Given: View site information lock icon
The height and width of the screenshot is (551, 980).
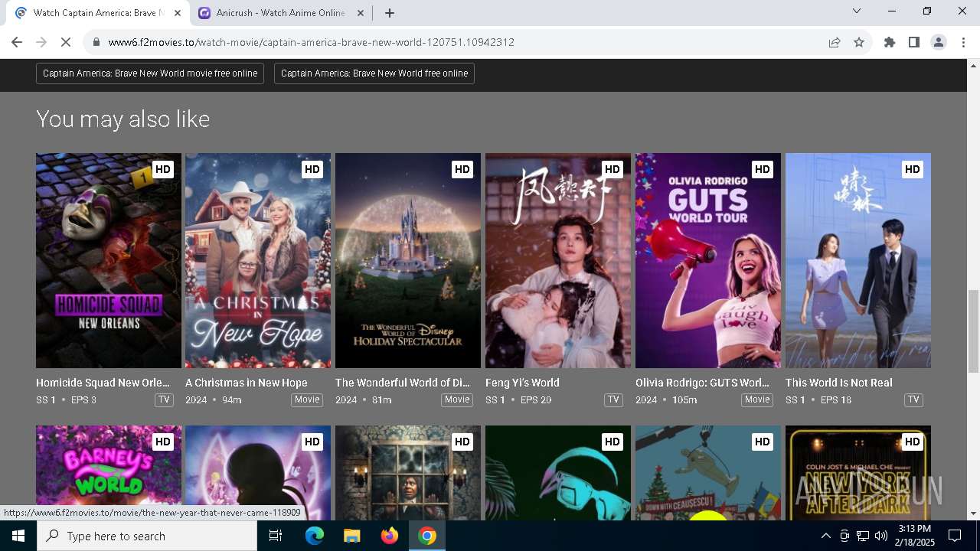Looking at the screenshot, I should [96, 42].
